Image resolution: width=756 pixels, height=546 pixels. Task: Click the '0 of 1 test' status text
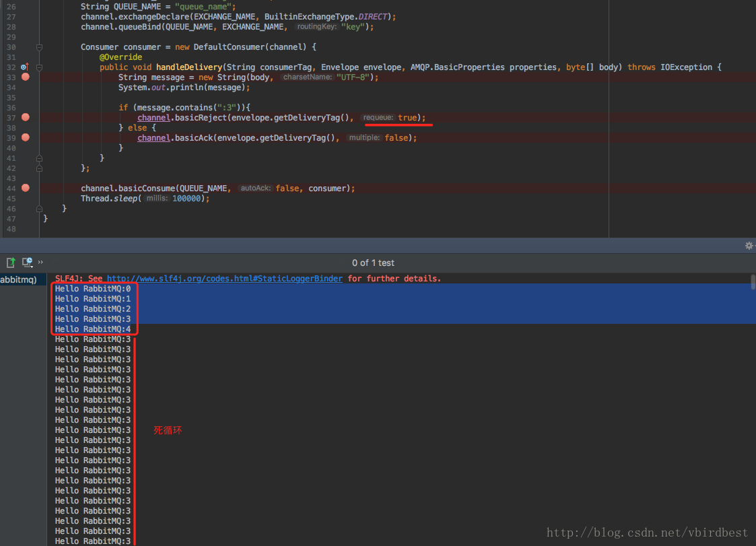(x=373, y=263)
